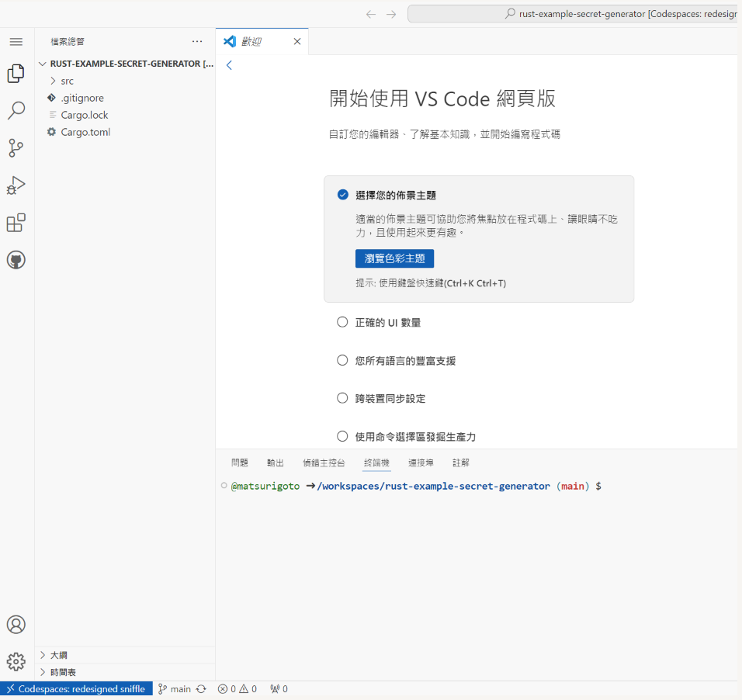This screenshot has height=700, width=742.
Task: Switch to the 輸出 output tab
Action: (276, 463)
